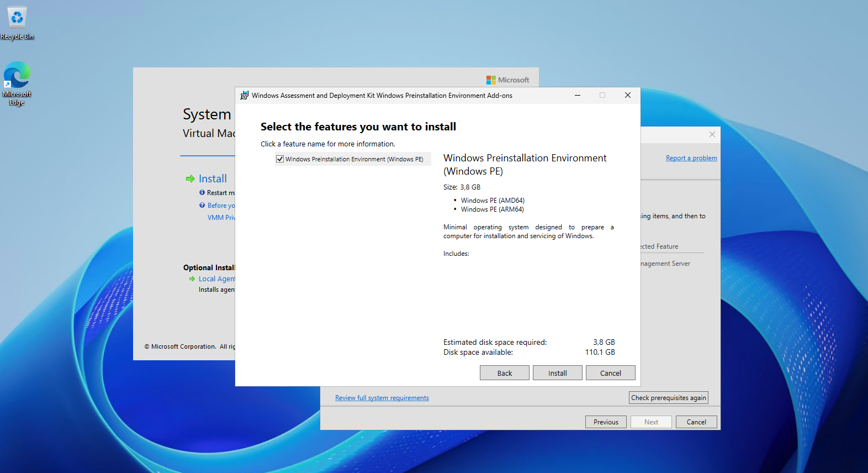Click the "© Microsoft Corporation." copyright text
868x473 pixels.
181,347
